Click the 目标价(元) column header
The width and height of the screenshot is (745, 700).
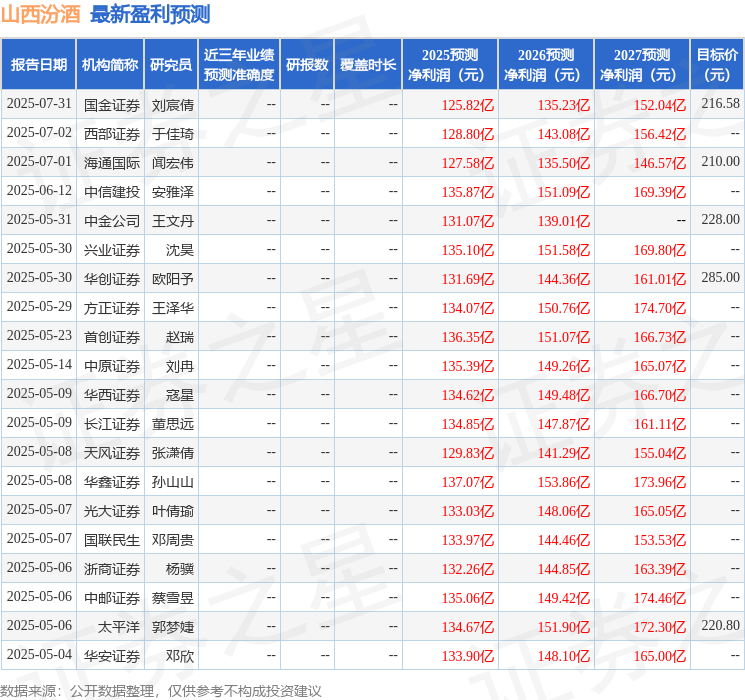[716, 64]
